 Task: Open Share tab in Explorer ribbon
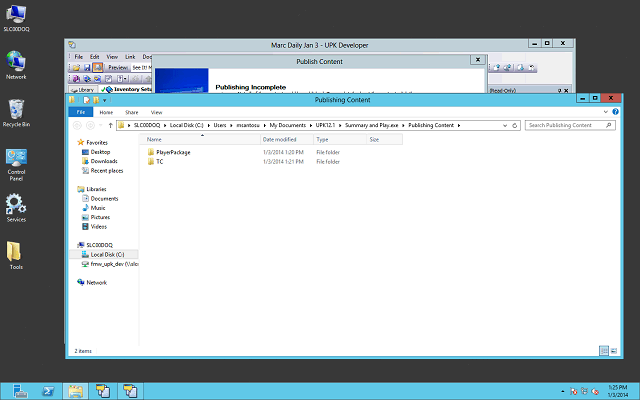(x=131, y=112)
